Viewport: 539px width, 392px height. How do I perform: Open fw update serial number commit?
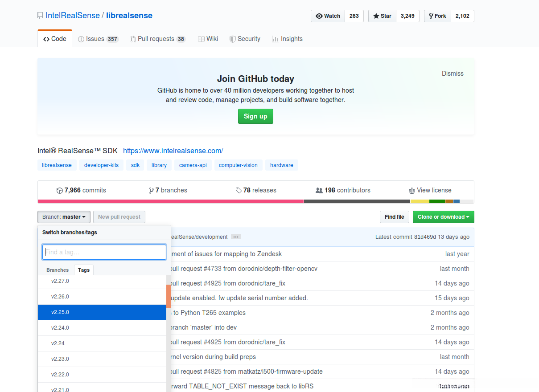[239, 298]
